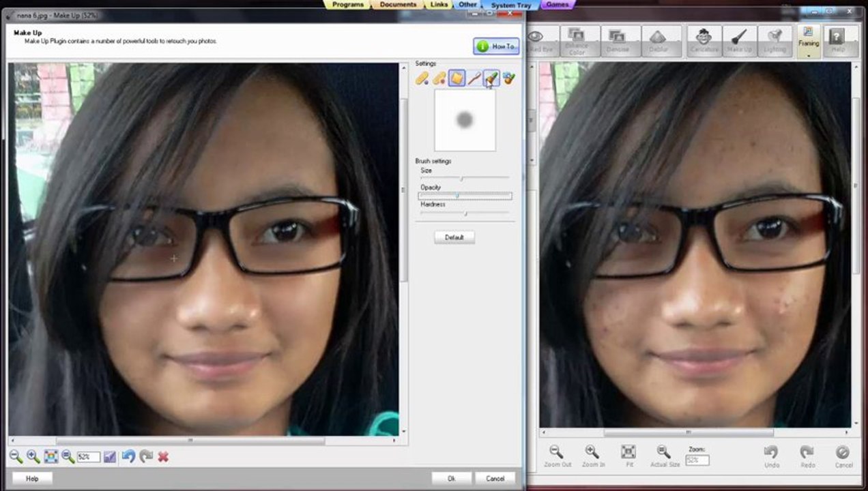Click the chart icon next to zoom field
Screen dimensions: 868x491
click(110, 457)
